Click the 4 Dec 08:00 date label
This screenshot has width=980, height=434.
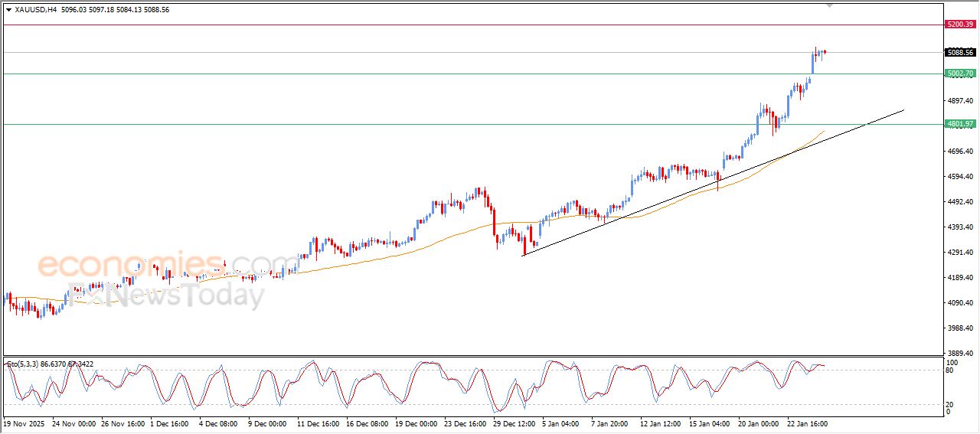click(x=218, y=423)
